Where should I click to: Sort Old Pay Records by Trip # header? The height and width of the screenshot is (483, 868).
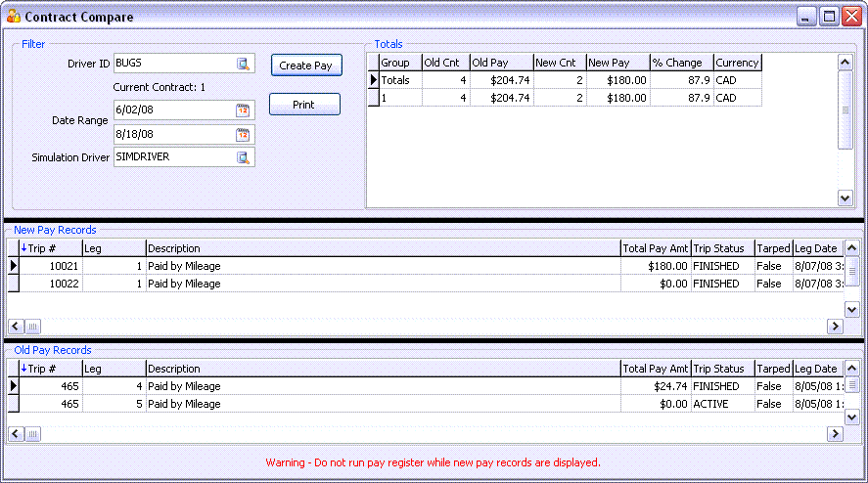coord(50,369)
